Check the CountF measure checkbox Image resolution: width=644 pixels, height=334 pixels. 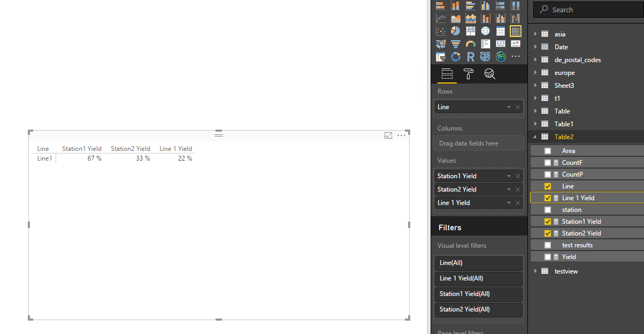(548, 163)
